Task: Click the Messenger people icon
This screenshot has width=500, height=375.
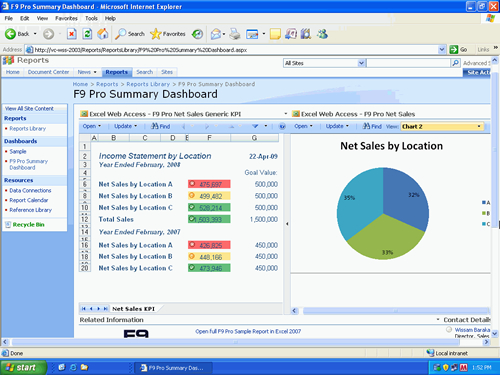Action: point(322,34)
